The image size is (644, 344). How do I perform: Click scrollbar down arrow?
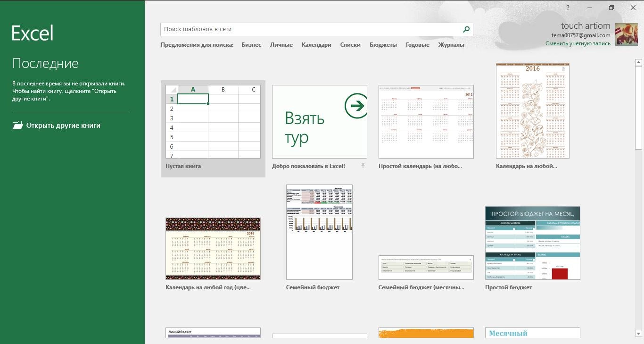coord(639,333)
